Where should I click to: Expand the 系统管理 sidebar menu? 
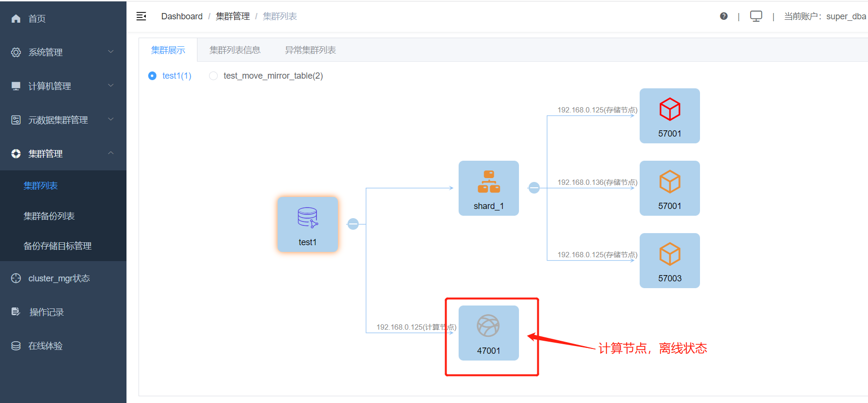(x=63, y=52)
